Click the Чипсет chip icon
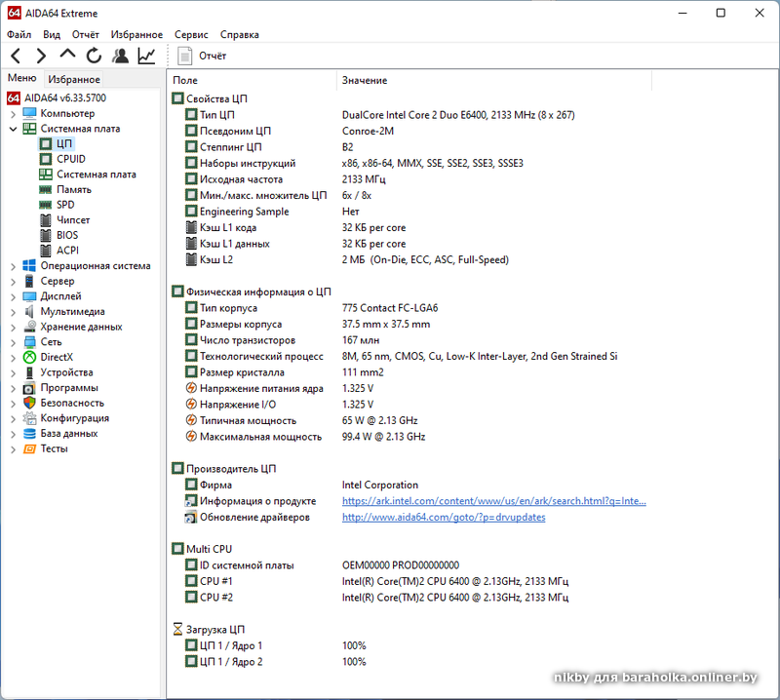The image size is (780, 700). coord(46,220)
